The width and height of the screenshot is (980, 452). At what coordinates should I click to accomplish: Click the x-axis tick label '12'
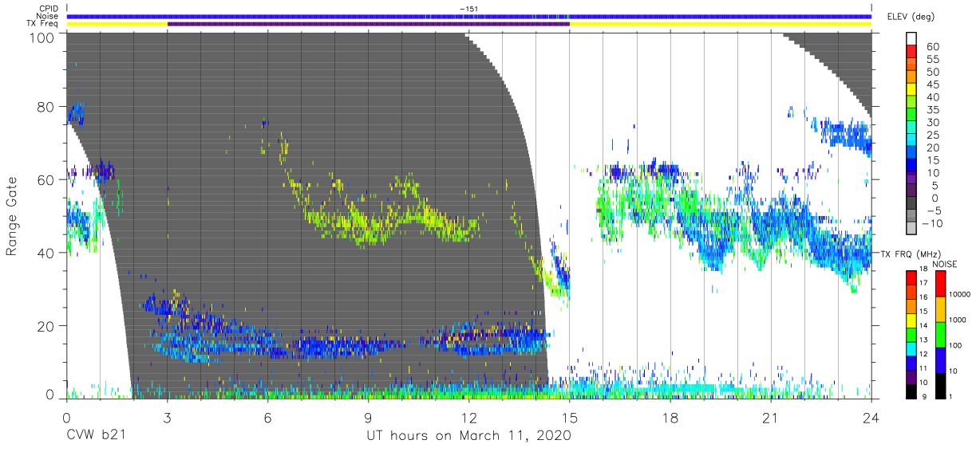pyautogui.click(x=469, y=418)
